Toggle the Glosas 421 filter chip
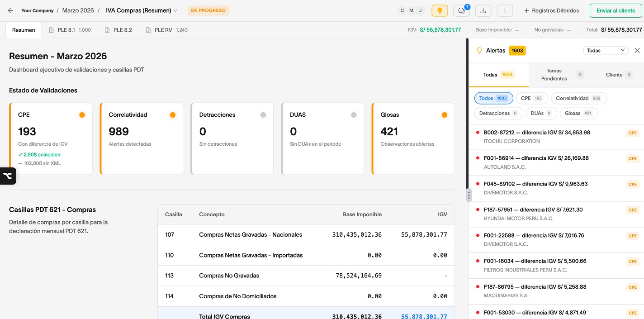The height and width of the screenshot is (319, 644). coord(578,113)
